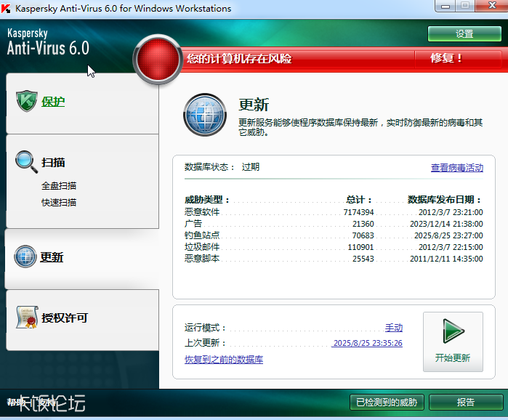Click the license certificate icon
Viewport: 508px width, 420px height.
[27, 318]
